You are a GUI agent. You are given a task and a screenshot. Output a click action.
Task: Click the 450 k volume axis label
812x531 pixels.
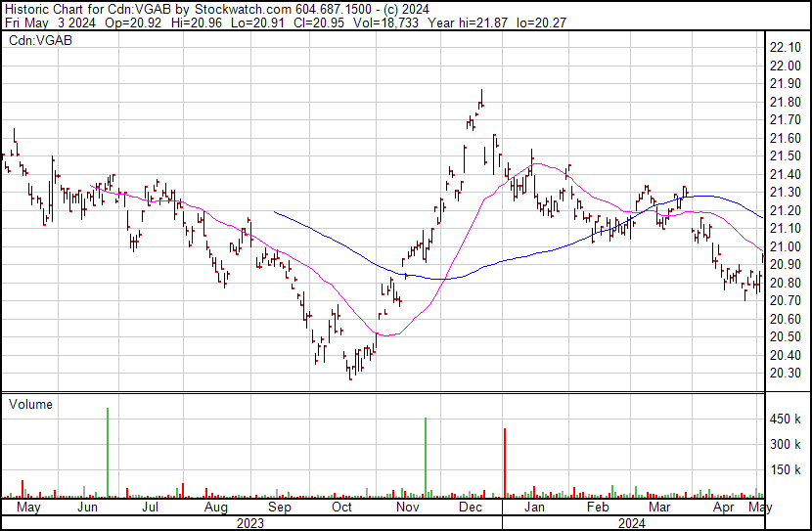coord(785,420)
